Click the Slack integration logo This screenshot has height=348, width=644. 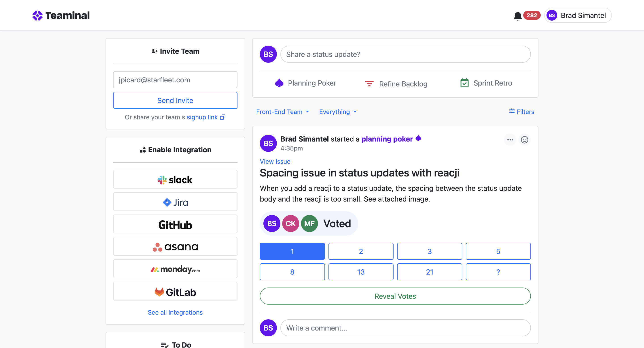(x=175, y=180)
